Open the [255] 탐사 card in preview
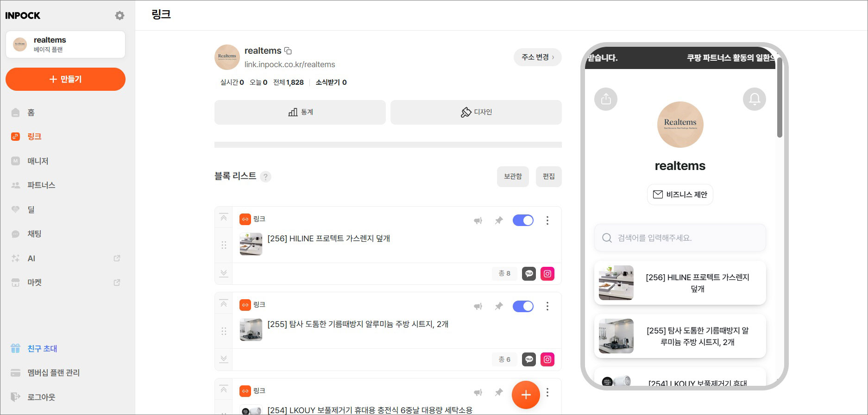Viewport: 868px width, 415px height. [680, 336]
